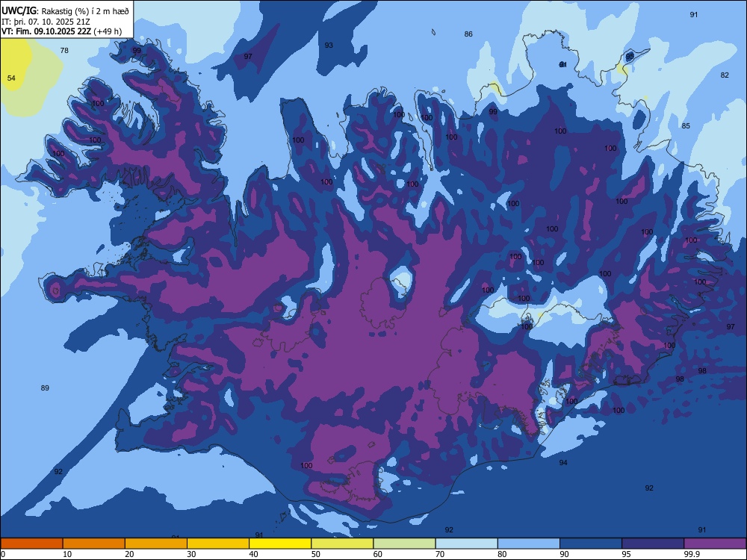Image resolution: width=747 pixels, height=560 pixels.
Task: Select the '78' humidity value on map
Action: [x=64, y=51]
